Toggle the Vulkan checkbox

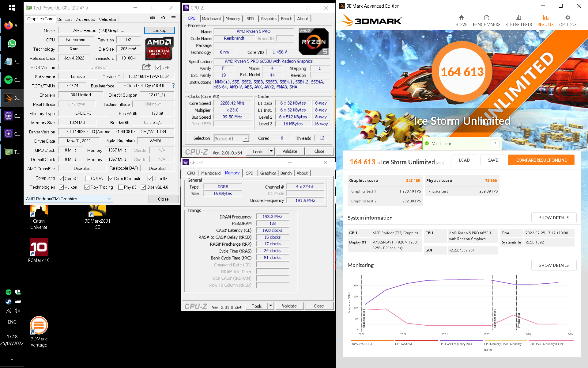(61, 187)
